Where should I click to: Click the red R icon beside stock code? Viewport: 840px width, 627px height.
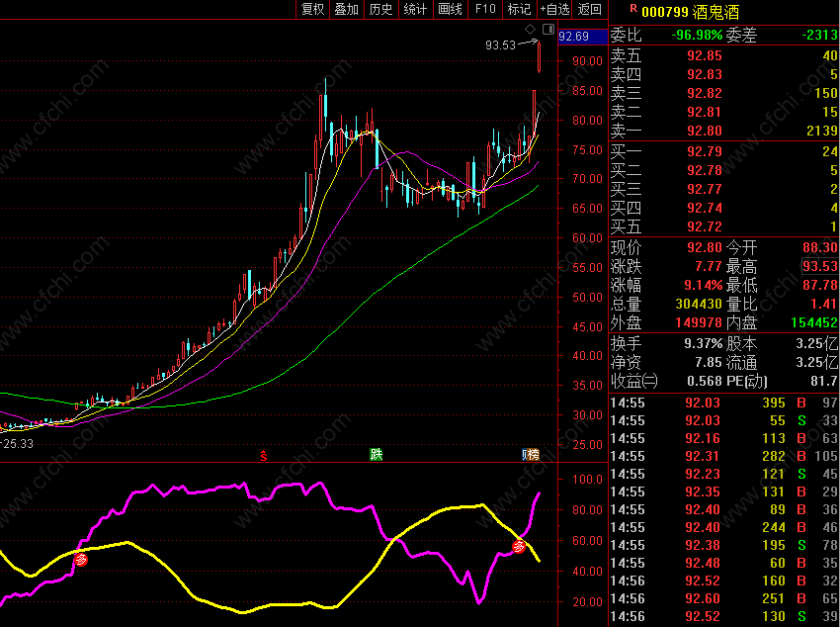[x=633, y=8]
